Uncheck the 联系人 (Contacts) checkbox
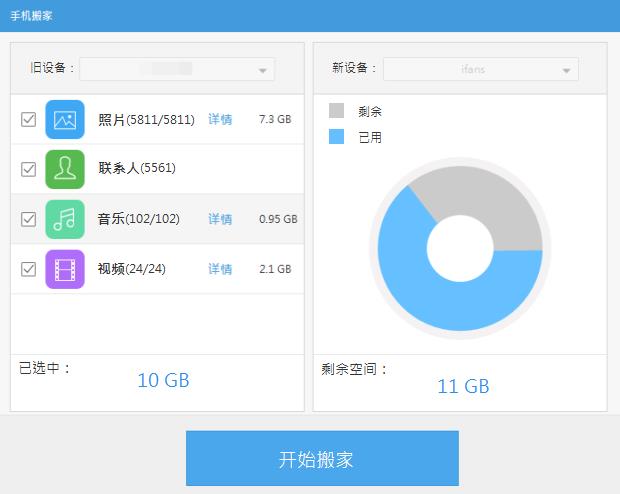This screenshot has height=494, width=620. tap(28, 169)
